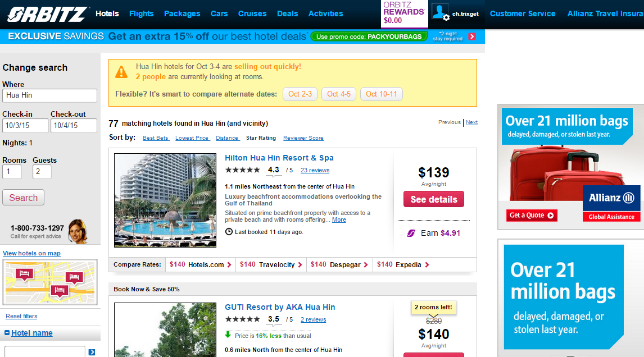Open the Hotels navigation tab
The image size is (644, 357).
pos(107,13)
